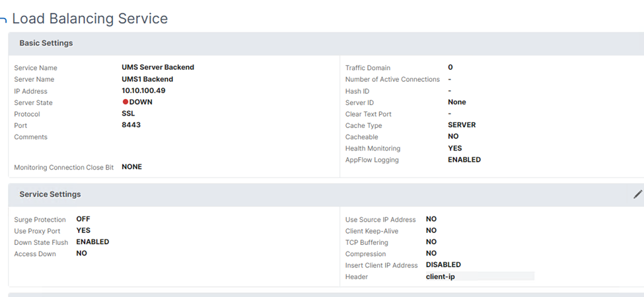Click the red DOWN status indicator dot
The height and width of the screenshot is (297, 644).
[x=125, y=102]
